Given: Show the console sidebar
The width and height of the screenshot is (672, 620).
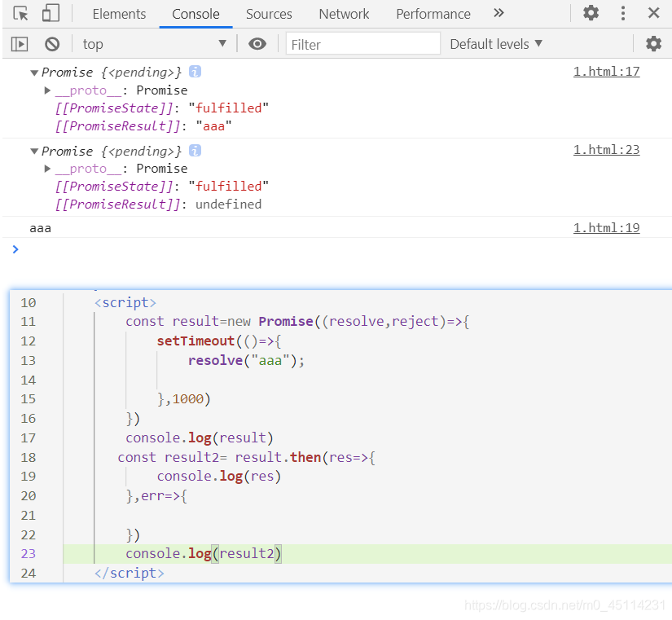Looking at the screenshot, I should tap(20, 44).
